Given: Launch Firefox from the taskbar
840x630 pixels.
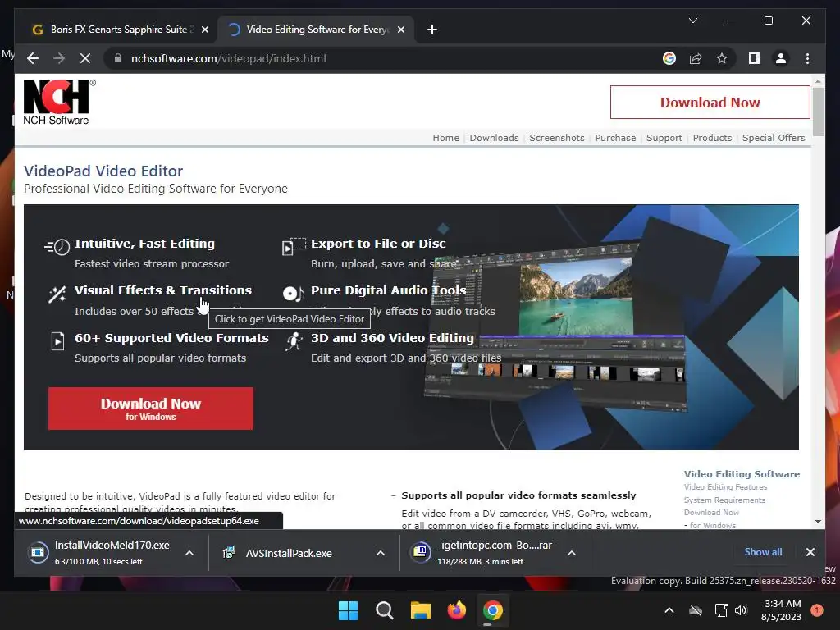Looking at the screenshot, I should 456,610.
